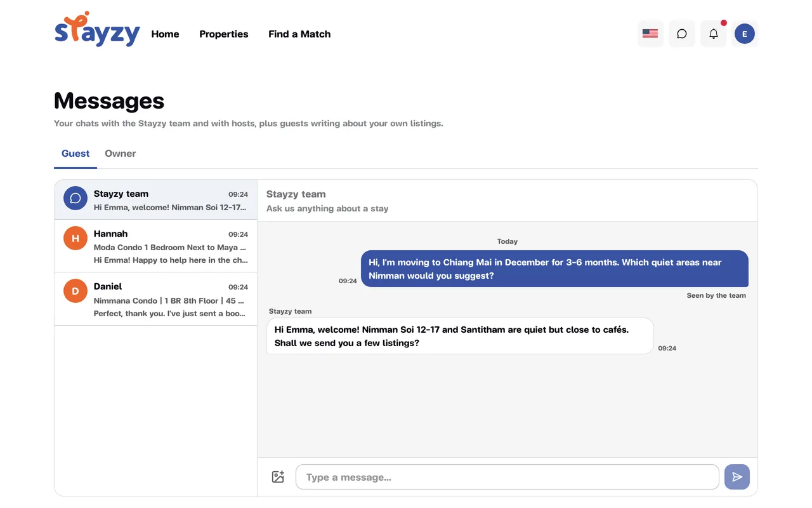The height and width of the screenshot is (508, 812).
Task: Click Hannah's preview 'Hi Emma! Happy to help'
Action: tap(171, 260)
